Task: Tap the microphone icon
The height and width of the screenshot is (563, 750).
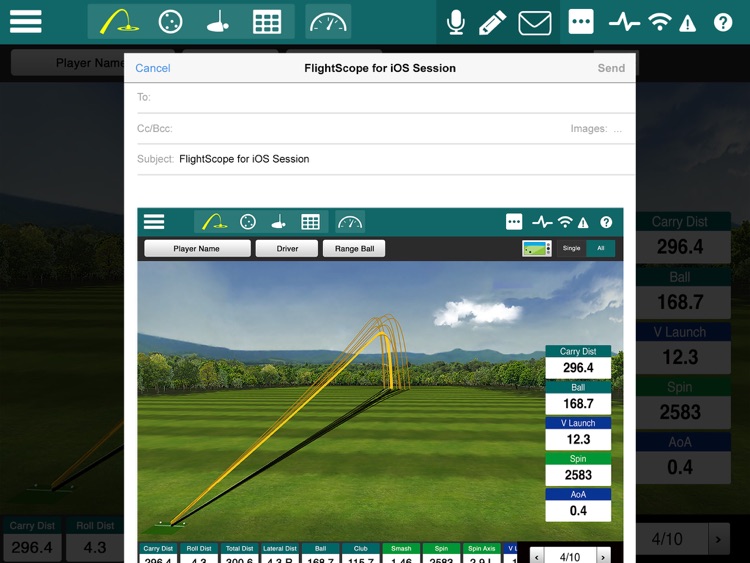Action: coord(455,22)
